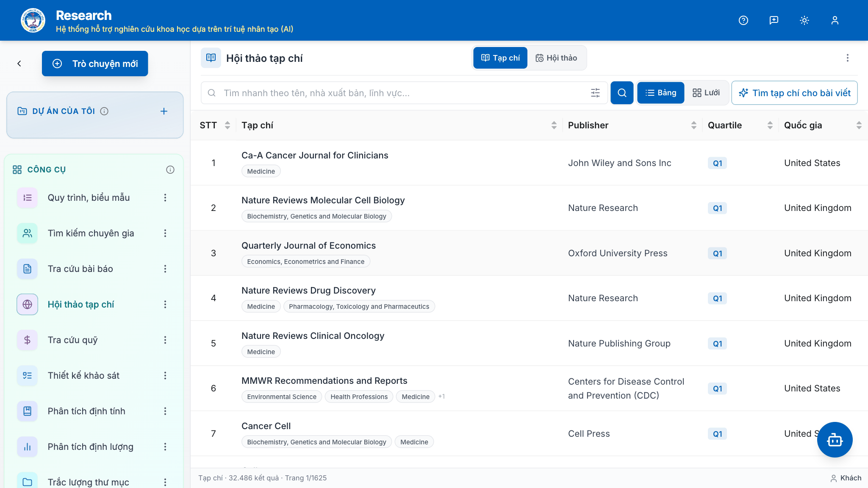868x488 pixels.
Task: Collapse the sidebar with the back chevron
Action: point(19,64)
